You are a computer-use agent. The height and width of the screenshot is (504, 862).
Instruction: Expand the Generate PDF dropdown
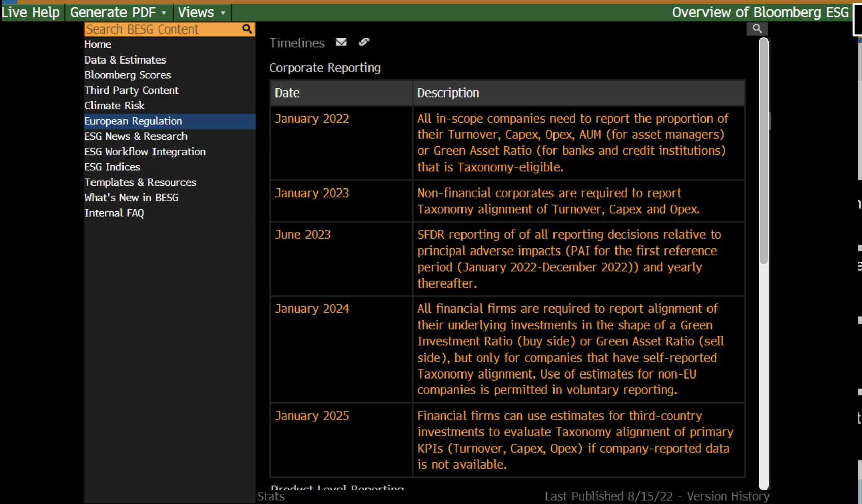tap(118, 12)
